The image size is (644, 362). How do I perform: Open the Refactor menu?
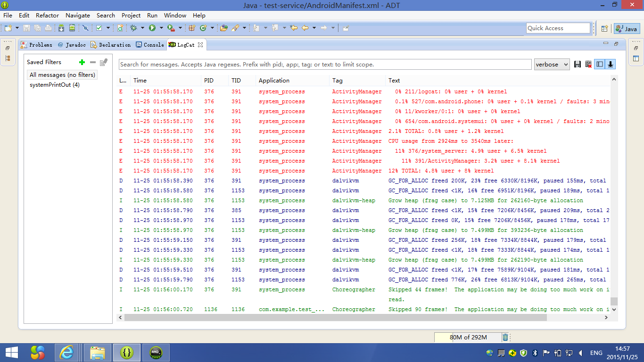[48, 15]
